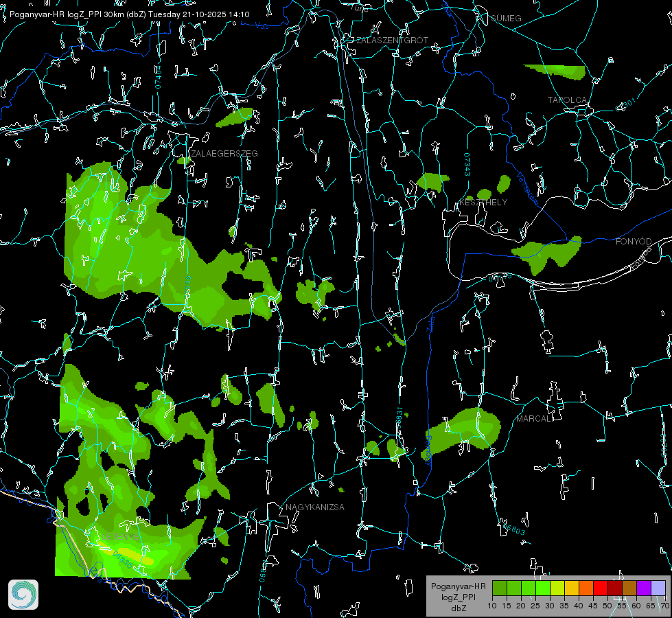Screen dimensions: 672x618
Task: Click the SÜMEG city label
Action: click(506, 18)
